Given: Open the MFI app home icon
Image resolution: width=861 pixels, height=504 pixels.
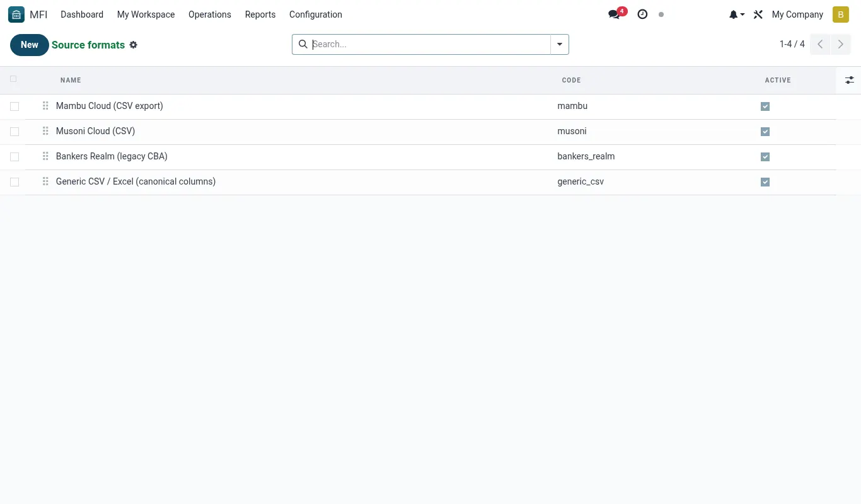Looking at the screenshot, I should point(16,14).
